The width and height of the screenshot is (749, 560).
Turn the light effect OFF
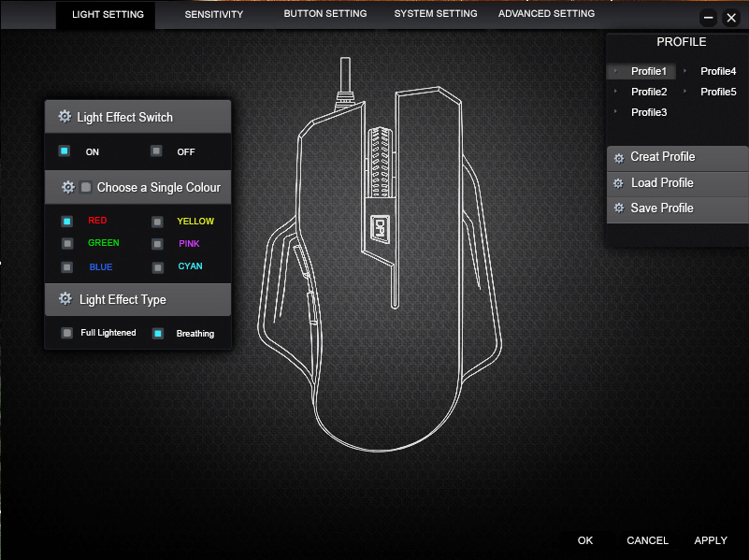[x=156, y=151]
